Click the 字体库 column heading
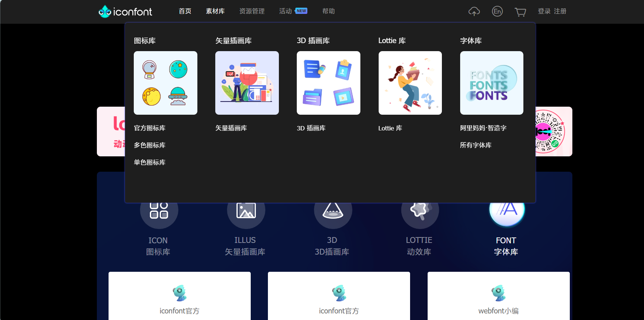The width and height of the screenshot is (644, 320). [471, 41]
